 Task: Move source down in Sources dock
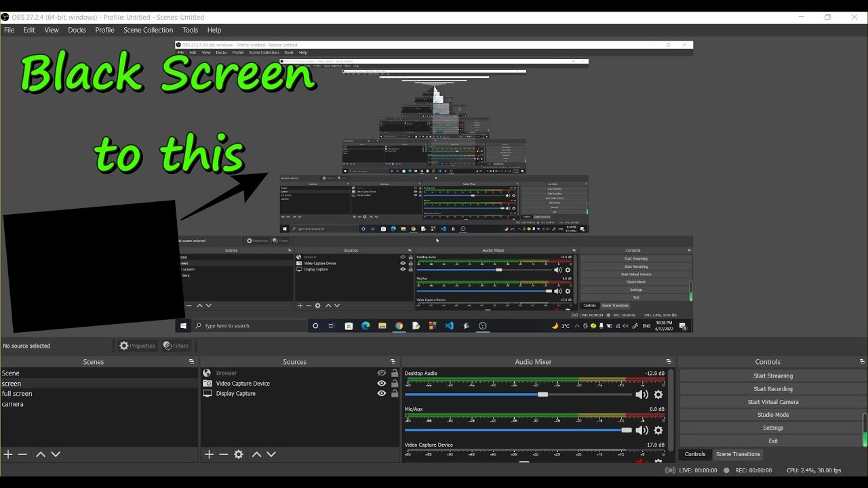pyautogui.click(x=271, y=455)
